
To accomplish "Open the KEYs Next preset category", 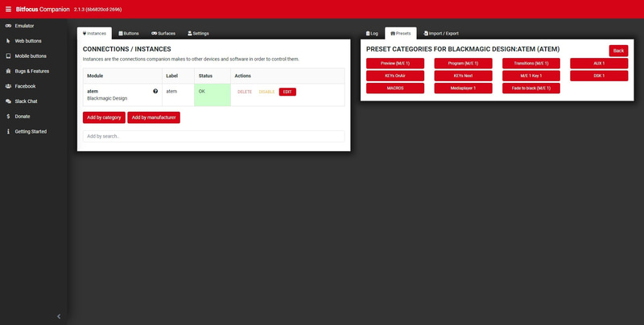I will (463, 76).
